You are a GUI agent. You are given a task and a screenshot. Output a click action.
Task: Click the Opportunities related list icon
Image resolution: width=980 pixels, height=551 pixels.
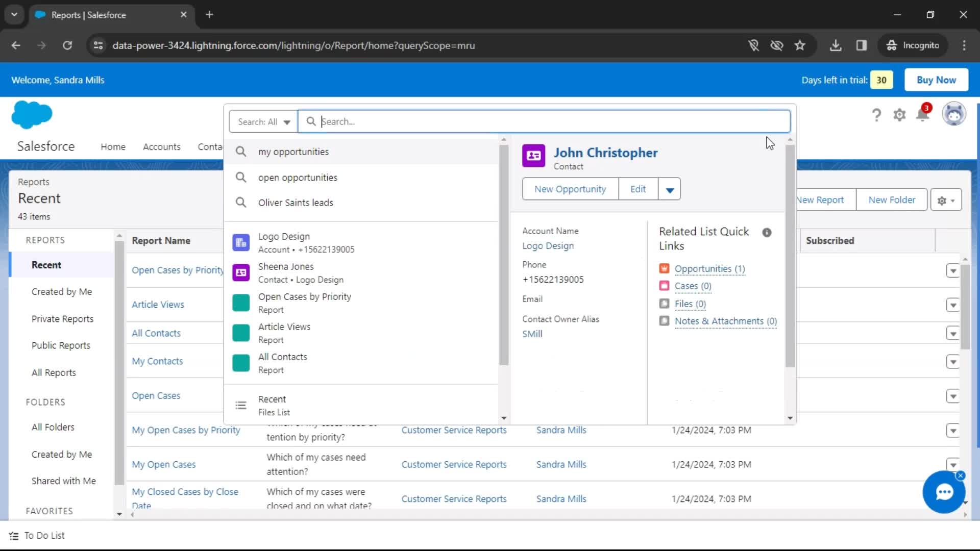pyautogui.click(x=664, y=268)
